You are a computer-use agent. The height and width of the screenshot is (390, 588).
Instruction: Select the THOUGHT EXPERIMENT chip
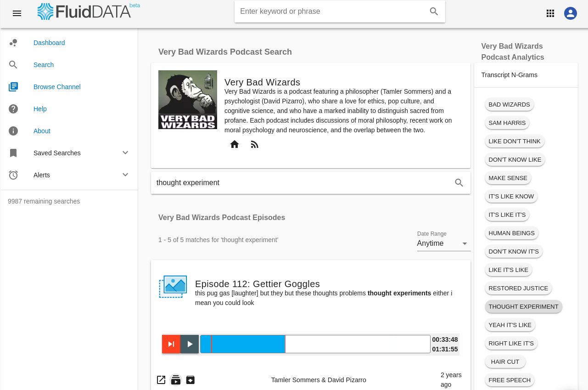[523, 307]
